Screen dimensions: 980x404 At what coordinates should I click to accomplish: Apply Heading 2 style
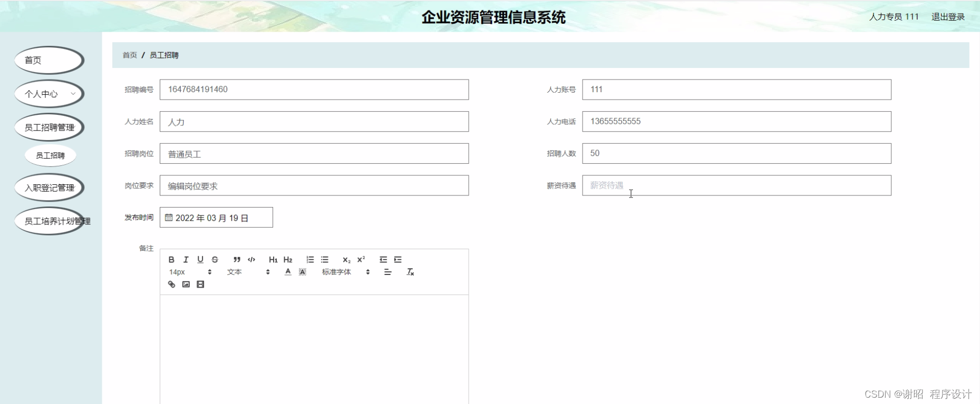point(288,260)
